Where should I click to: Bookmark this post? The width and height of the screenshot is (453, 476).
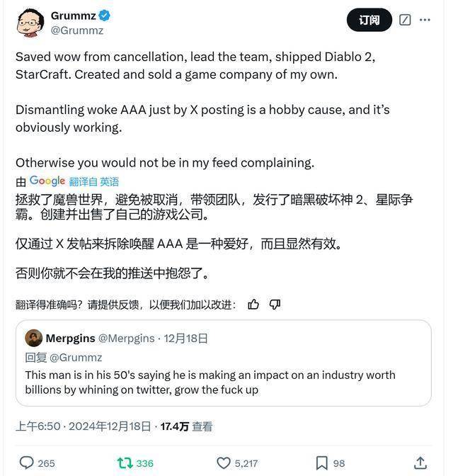point(321,463)
